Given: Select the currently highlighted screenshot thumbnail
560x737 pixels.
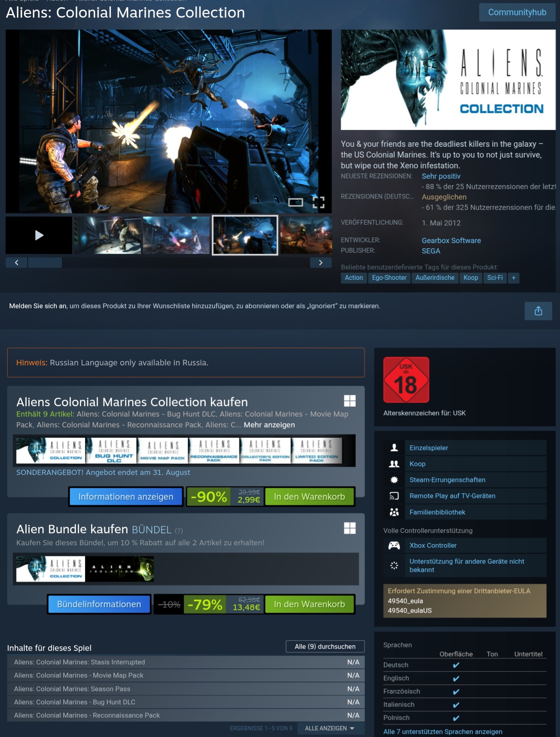Looking at the screenshot, I should 245,235.
